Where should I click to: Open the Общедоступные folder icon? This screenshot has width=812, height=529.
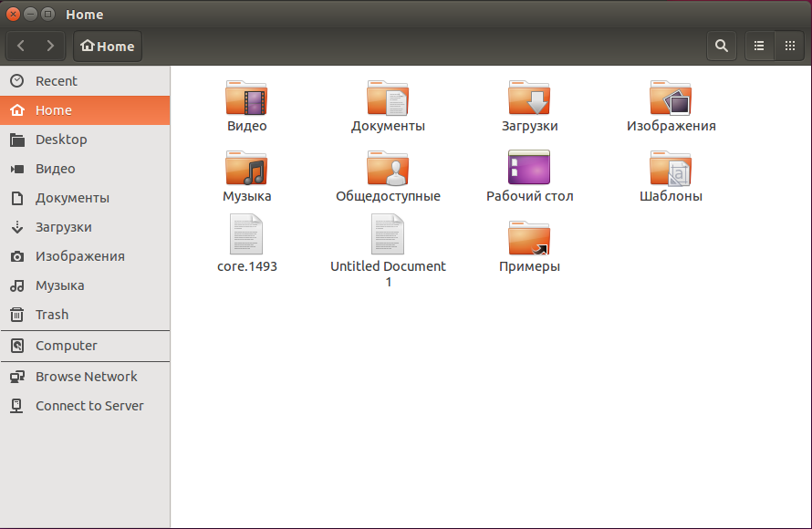[388, 168]
